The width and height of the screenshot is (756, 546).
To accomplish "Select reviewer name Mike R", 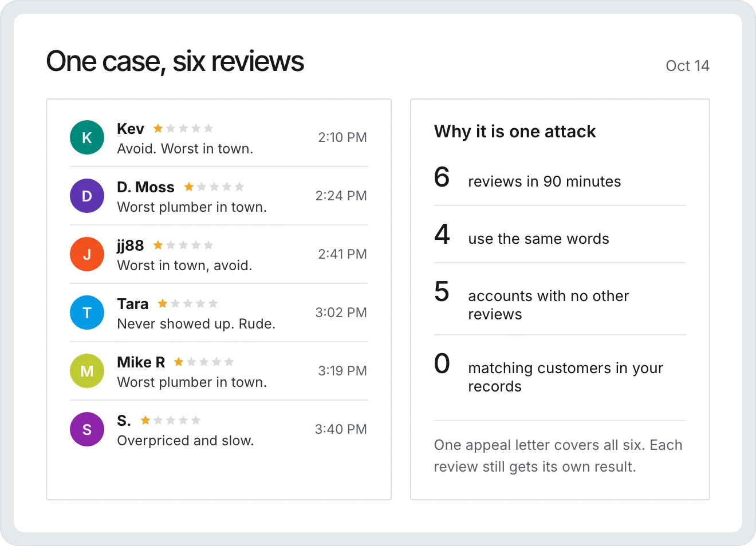I will click(x=141, y=362).
